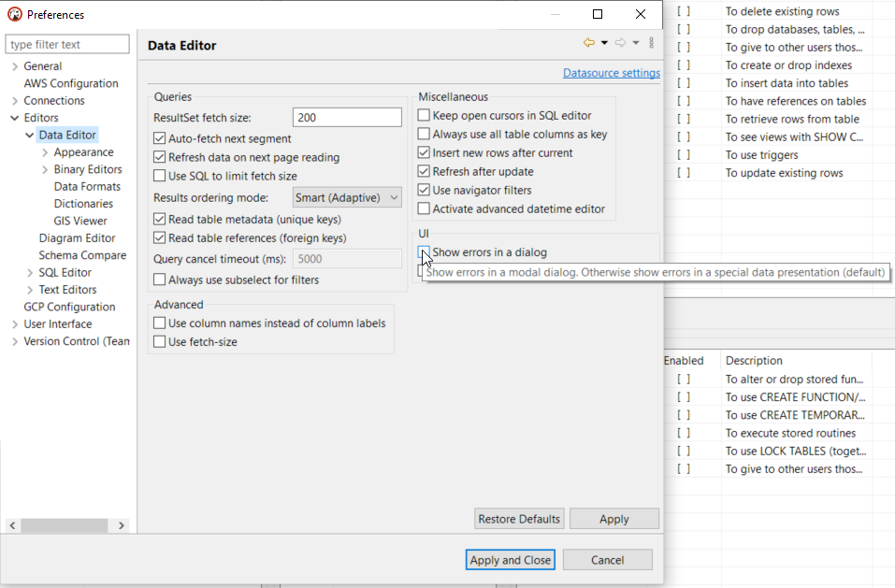Open the view menu via the three-dot icon
Screen dimensions: 895x588
pos(651,41)
